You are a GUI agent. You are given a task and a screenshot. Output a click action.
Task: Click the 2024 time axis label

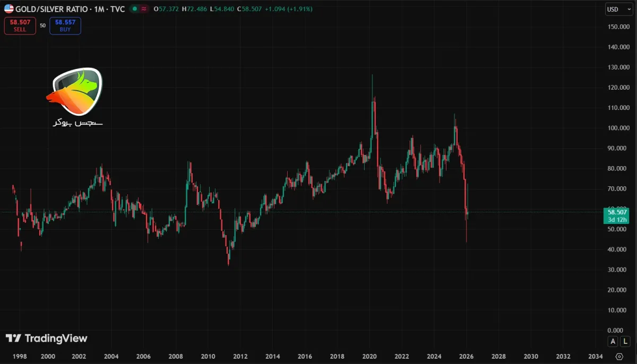[x=434, y=357]
